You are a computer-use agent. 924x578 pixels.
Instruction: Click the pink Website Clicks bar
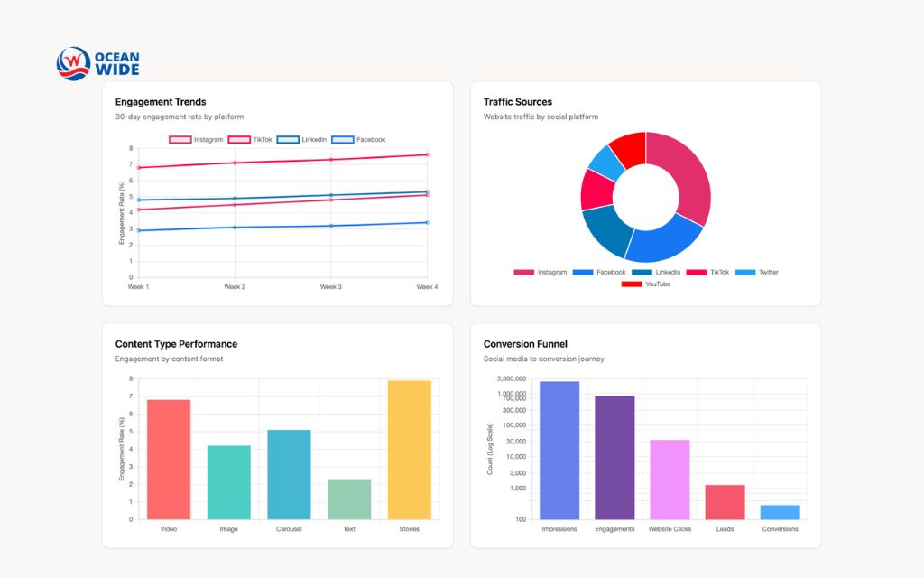coord(670,480)
